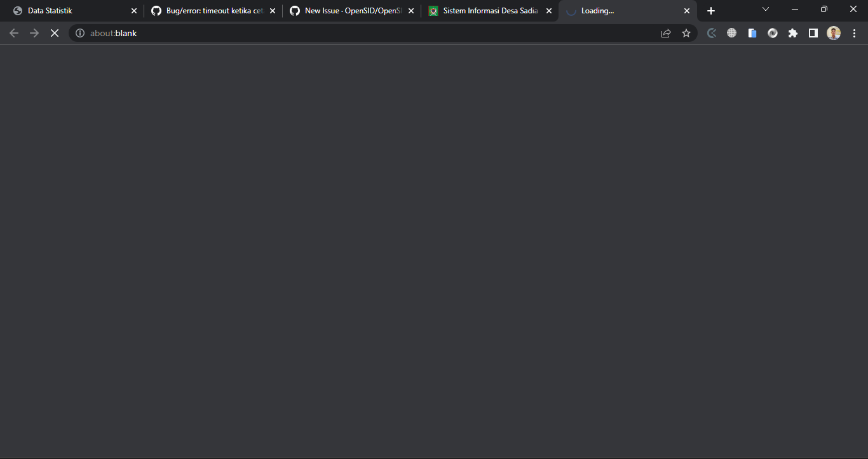Close the Data Statistik tab

click(134, 11)
